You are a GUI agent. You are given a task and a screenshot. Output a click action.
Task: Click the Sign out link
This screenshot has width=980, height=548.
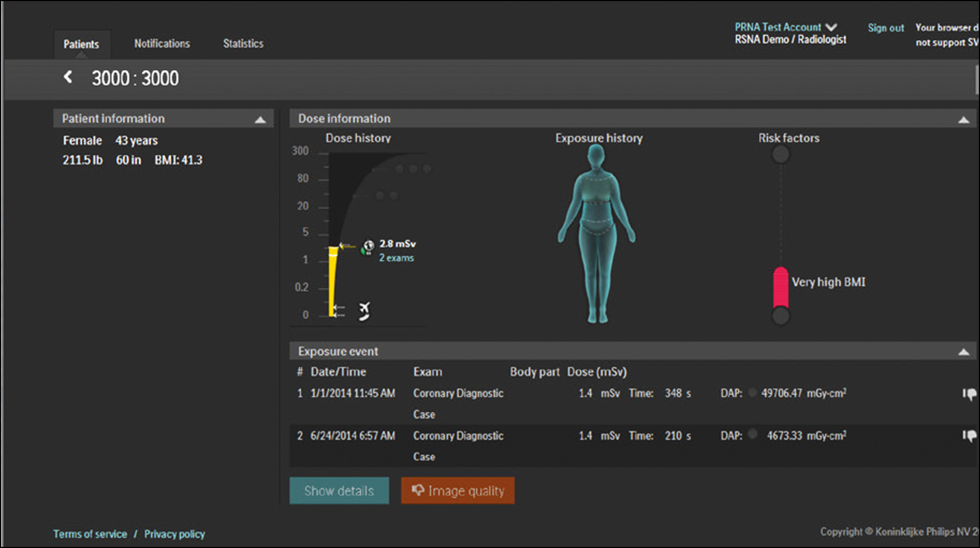(885, 28)
